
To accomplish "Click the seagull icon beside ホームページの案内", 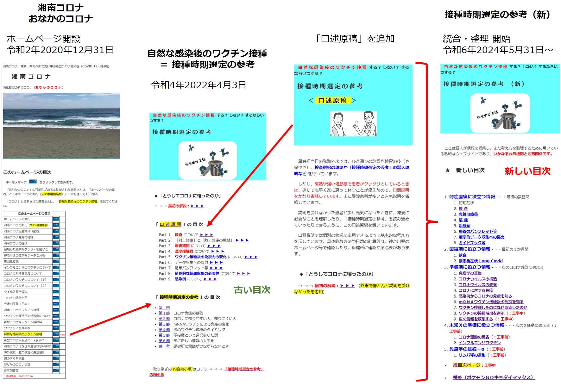I will (56, 219).
